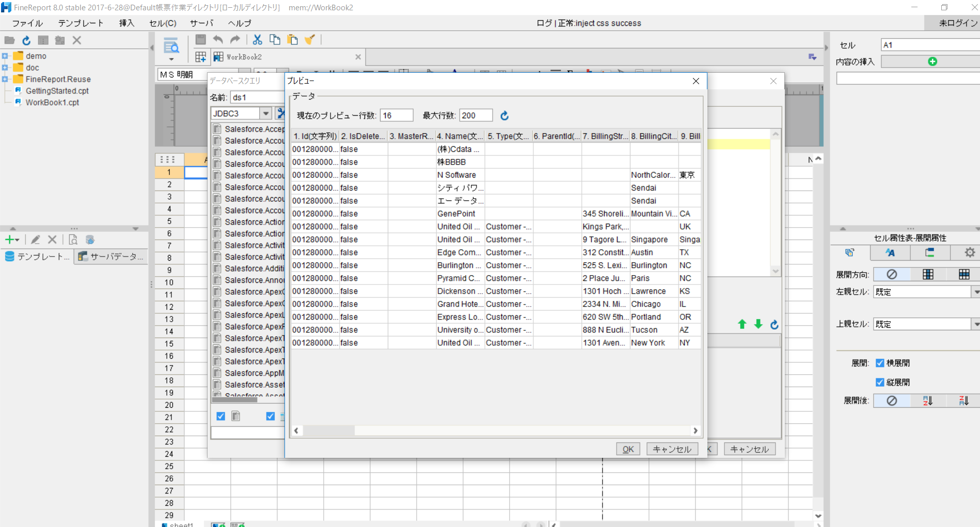The image size is (980, 527).
Task: Click the 最大行数 input field
Action: (x=476, y=116)
